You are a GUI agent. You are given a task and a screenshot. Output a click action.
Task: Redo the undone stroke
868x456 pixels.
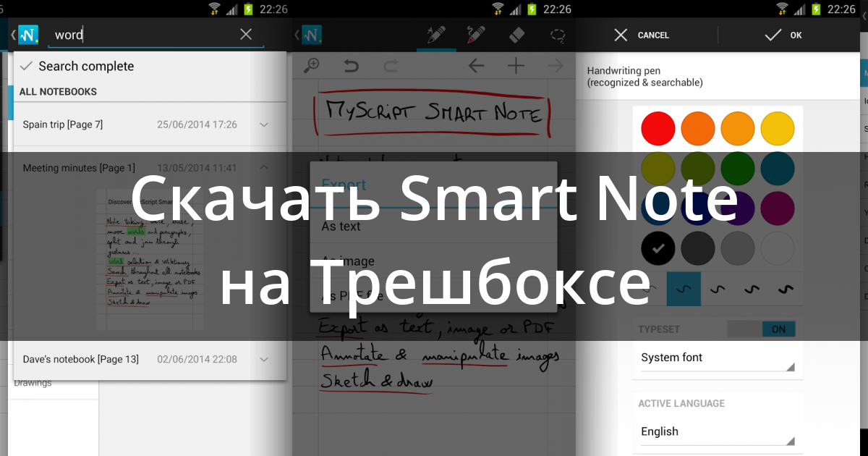pyautogui.click(x=391, y=66)
